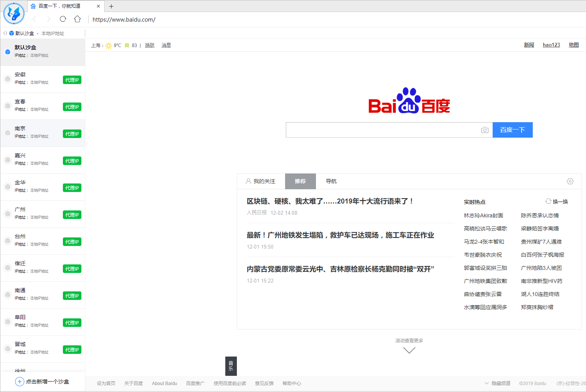
Task: Select the 广州 sandbox cube icon
Action: (x=7, y=214)
